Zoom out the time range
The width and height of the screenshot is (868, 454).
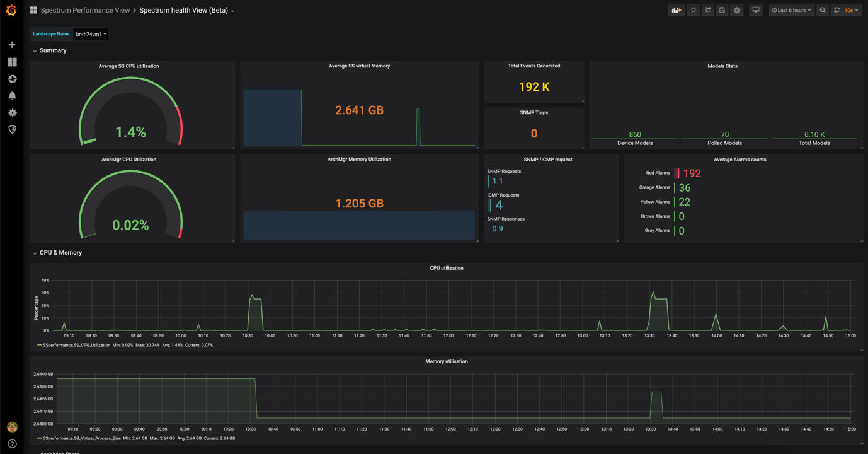point(823,10)
